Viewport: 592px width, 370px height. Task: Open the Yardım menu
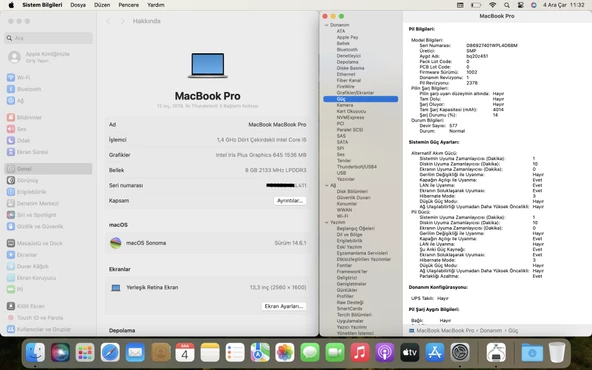156,5
